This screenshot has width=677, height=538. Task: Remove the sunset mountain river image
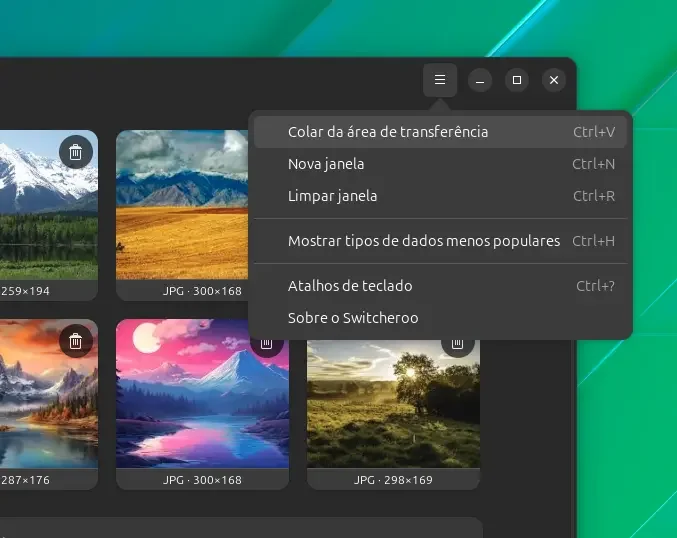click(x=76, y=341)
